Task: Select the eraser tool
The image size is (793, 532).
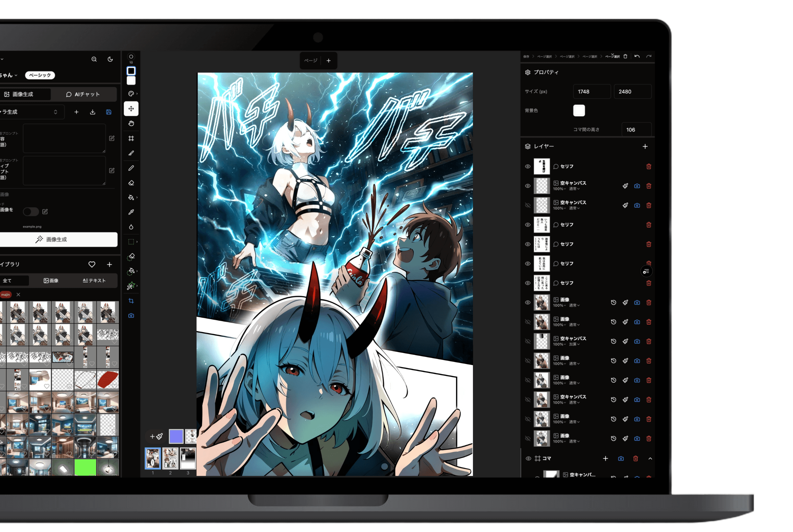Action: click(x=131, y=183)
